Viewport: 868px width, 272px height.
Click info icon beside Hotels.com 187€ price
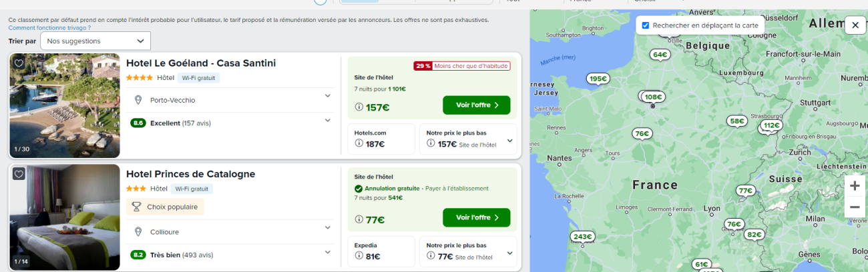pos(359,143)
